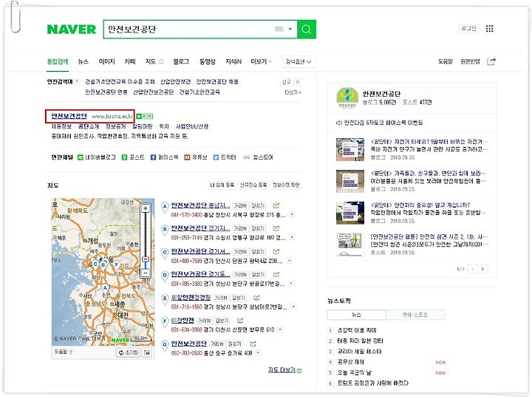Viewport: 532px width, 399px height.
Task: Open the on-screen keyboard input icon
Action: click(279, 29)
